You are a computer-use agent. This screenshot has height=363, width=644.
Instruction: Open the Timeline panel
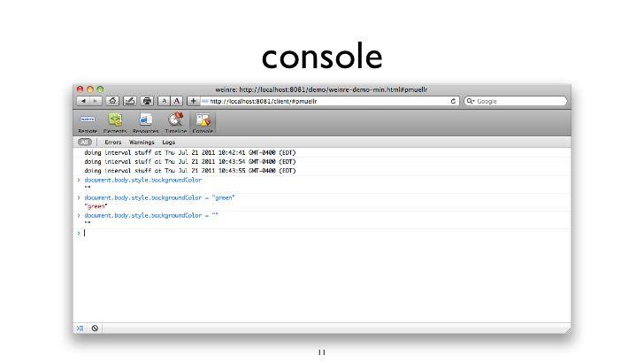[176, 123]
